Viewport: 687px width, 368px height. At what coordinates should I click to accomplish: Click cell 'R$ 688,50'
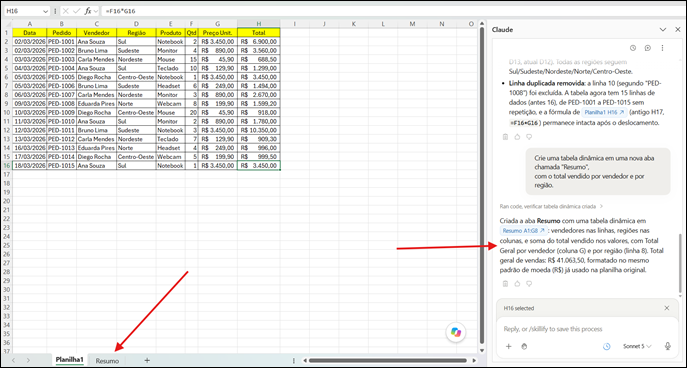259,59
